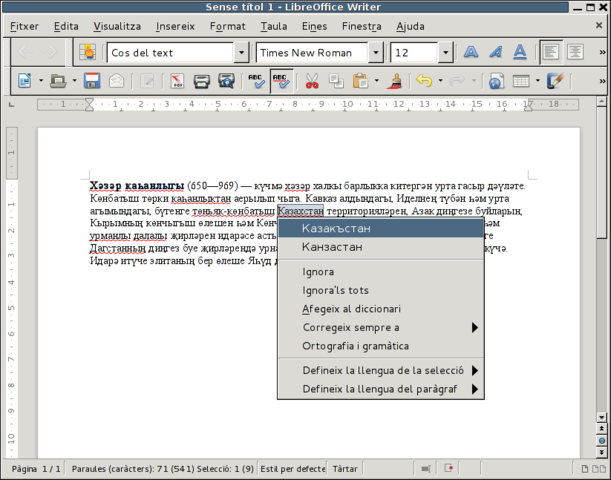This screenshot has width=611, height=480.
Task: Toggle centered text alignment
Action: click(x=575, y=51)
